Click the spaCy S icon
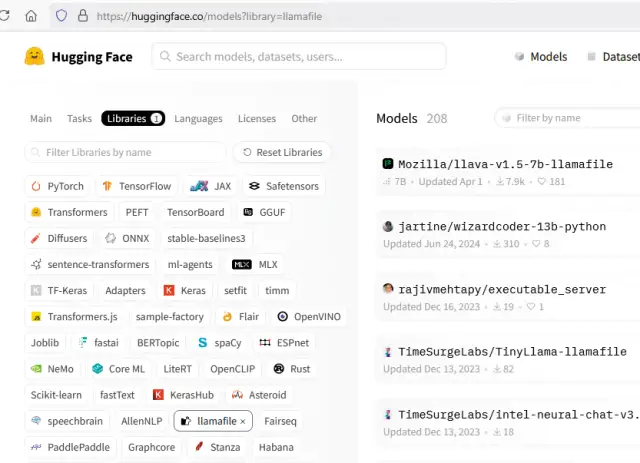Image resolution: width=640 pixels, height=463 pixels. (x=203, y=343)
